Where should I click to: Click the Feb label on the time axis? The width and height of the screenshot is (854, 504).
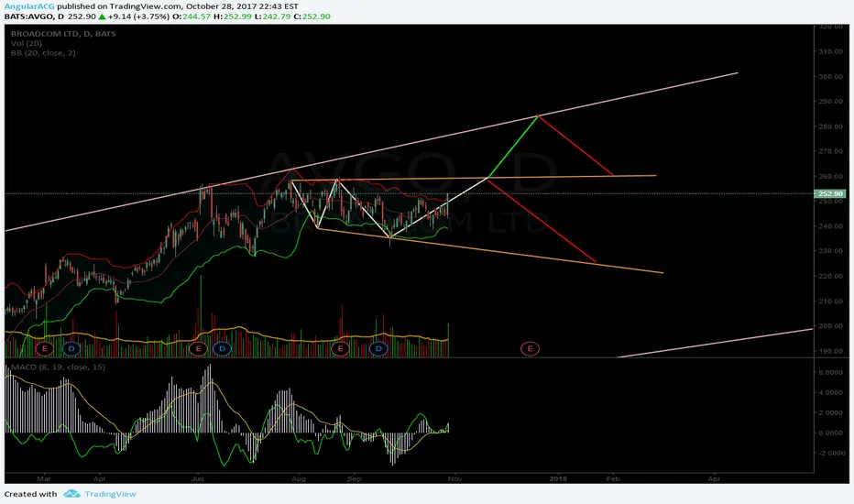click(x=613, y=479)
